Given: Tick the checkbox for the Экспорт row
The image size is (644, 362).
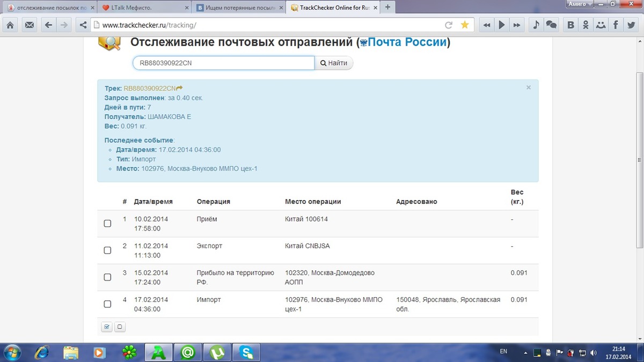Looking at the screenshot, I should 107,250.
